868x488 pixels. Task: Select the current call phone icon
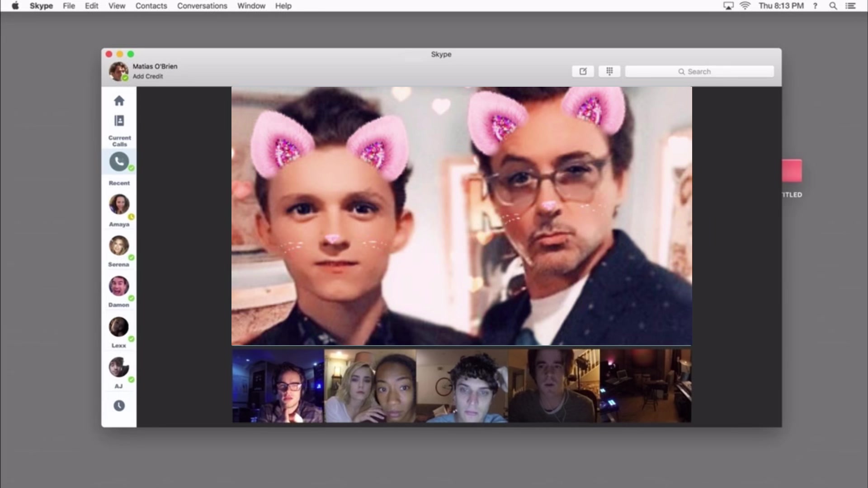coord(119,161)
